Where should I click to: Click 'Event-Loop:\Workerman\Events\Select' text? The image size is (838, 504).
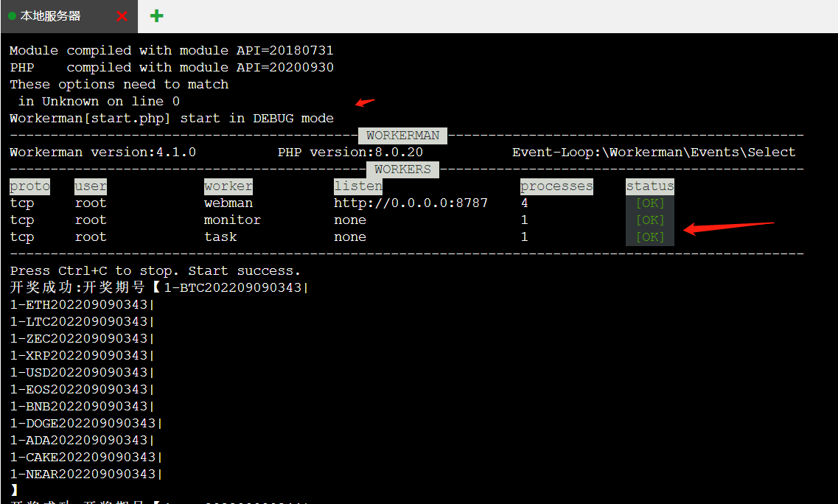click(x=654, y=153)
